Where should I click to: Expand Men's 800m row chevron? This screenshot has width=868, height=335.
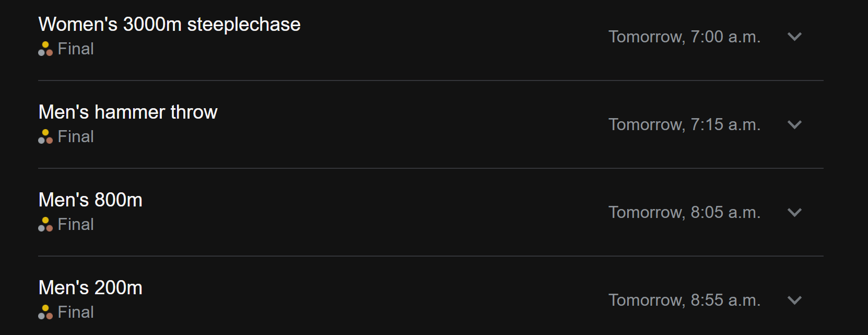[x=794, y=212]
